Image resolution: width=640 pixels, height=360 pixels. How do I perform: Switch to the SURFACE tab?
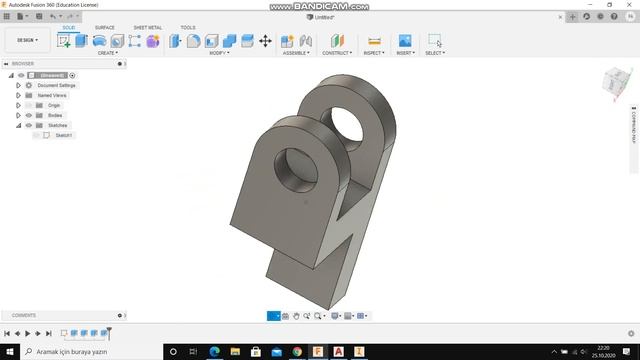[x=105, y=28]
